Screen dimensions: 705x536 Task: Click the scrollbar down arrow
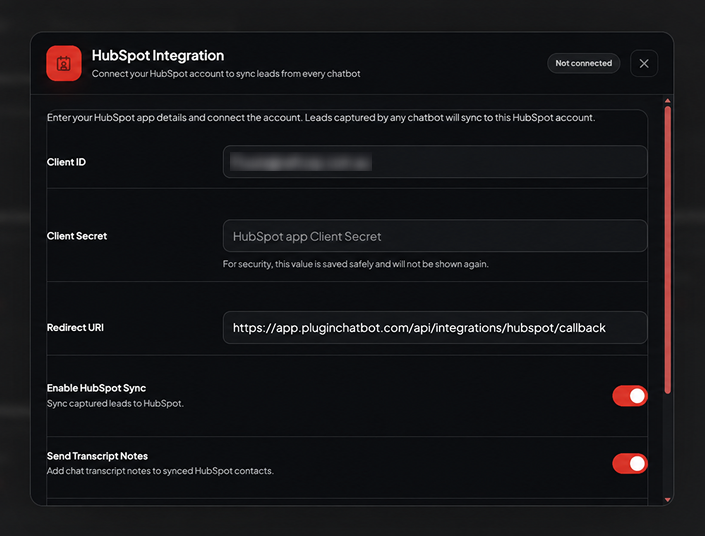point(667,500)
